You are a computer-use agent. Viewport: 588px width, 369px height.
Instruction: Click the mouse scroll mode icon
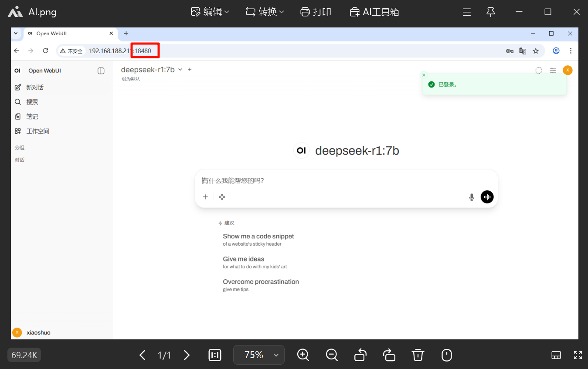446,355
